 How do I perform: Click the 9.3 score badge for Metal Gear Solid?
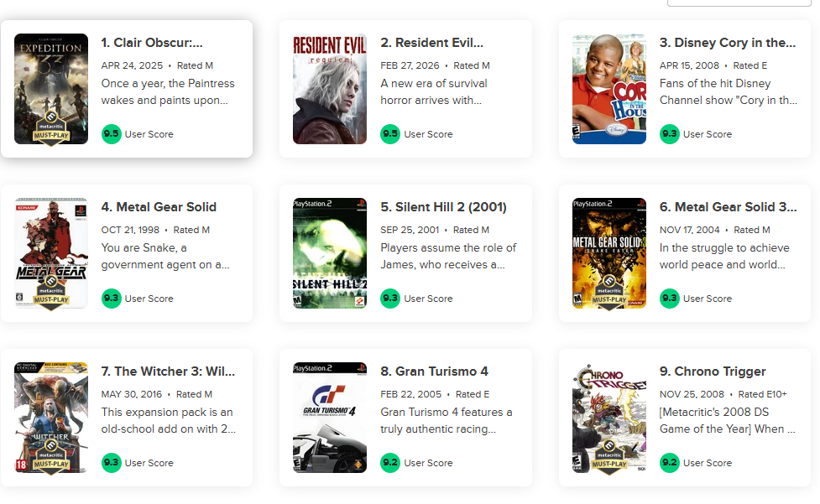[x=111, y=299]
